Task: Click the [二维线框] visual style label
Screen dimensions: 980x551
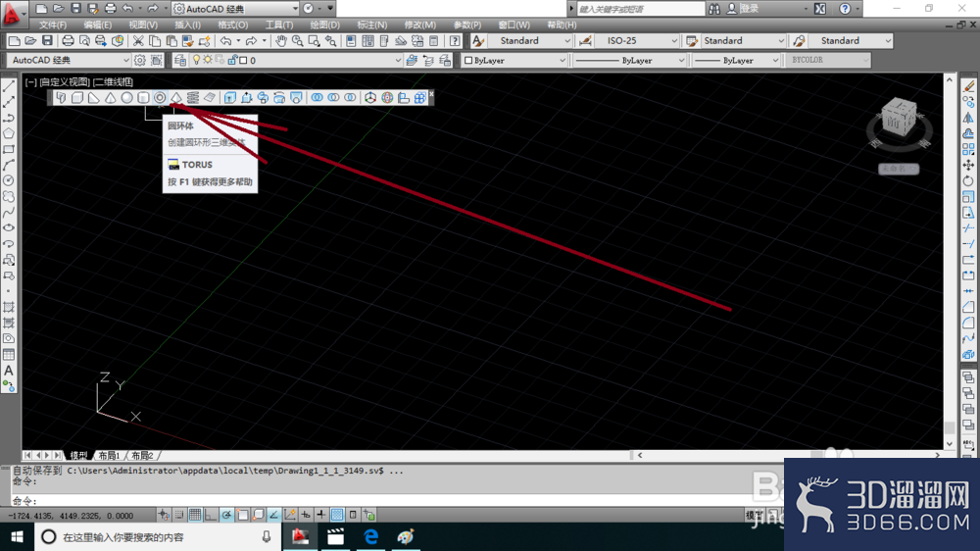Action: coord(113,82)
